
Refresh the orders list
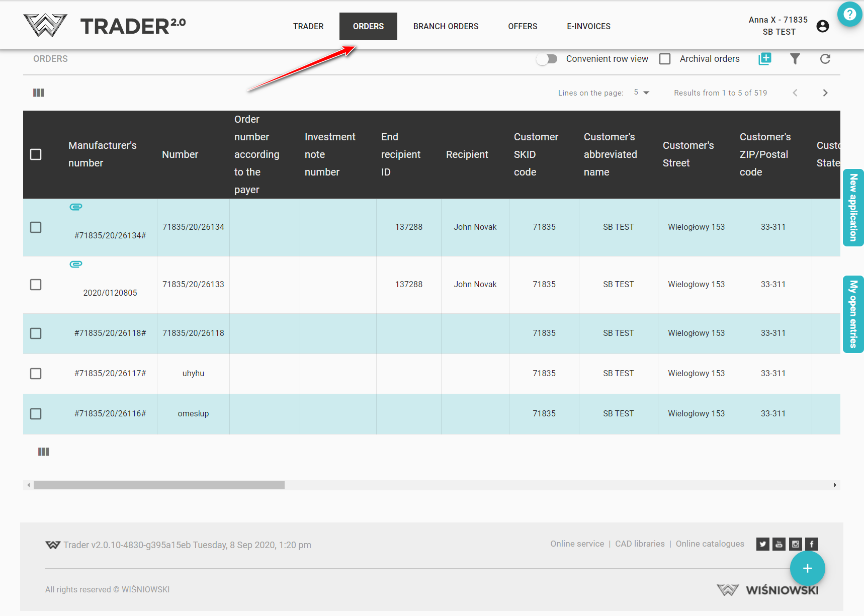pyautogui.click(x=825, y=59)
